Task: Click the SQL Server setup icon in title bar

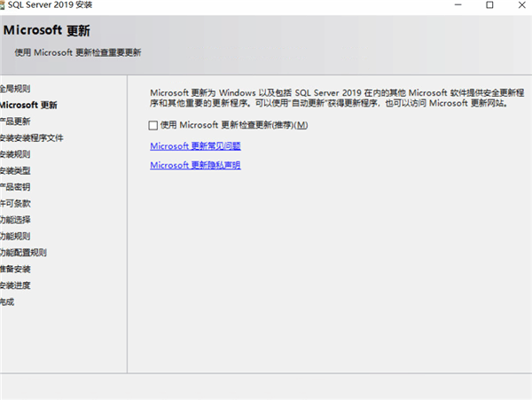Action: (x=2, y=5)
